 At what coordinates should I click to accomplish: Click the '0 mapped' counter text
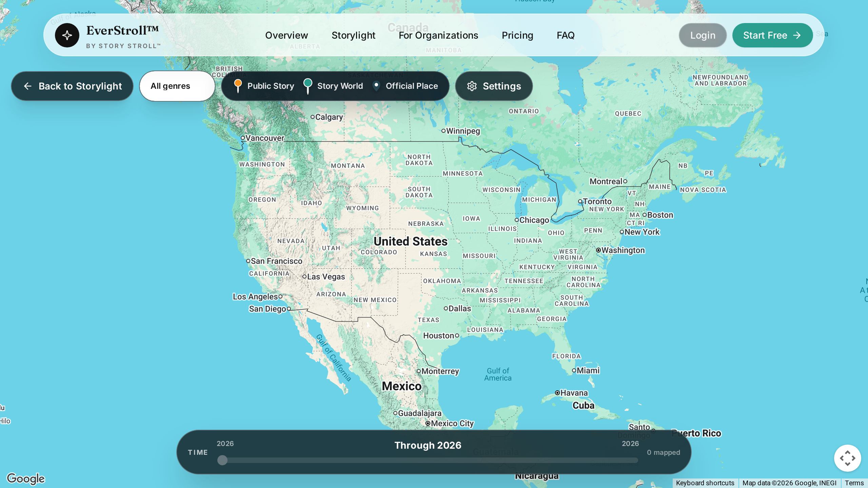click(663, 452)
